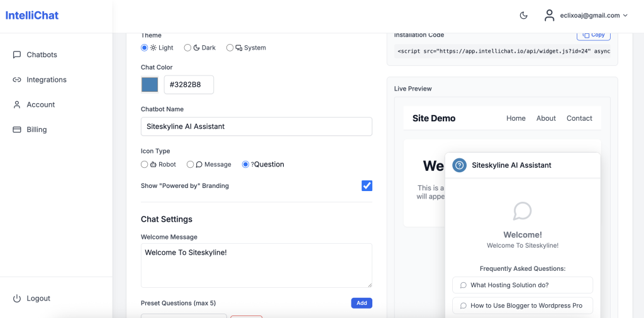Image resolution: width=644 pixels, height=318 pixels.
Task: Click the question mark avatar in chat header
Action: [x=460, y=165]
